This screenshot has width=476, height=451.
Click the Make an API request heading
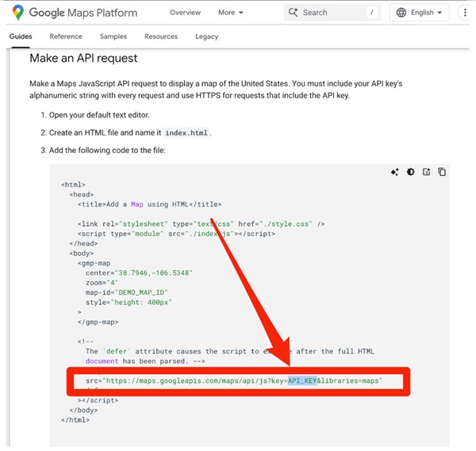click(83, 58)
